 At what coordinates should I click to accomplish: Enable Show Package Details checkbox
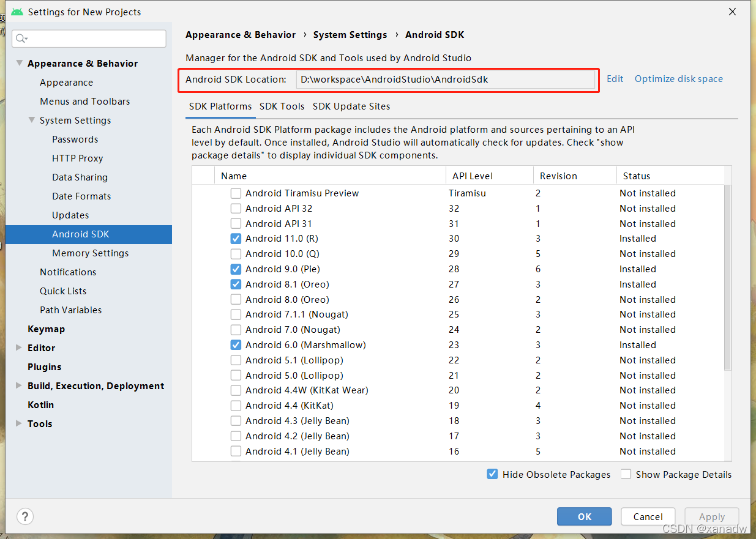point(626,474)
